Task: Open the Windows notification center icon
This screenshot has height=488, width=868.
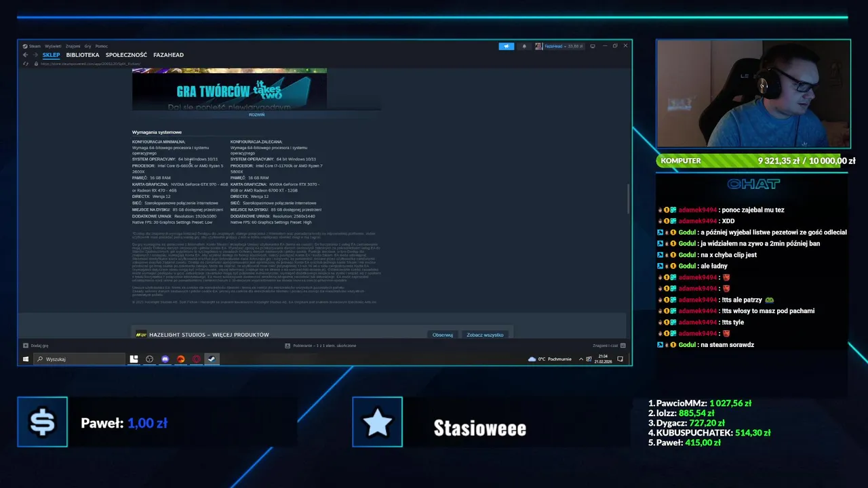Action: tap(620, 359)
